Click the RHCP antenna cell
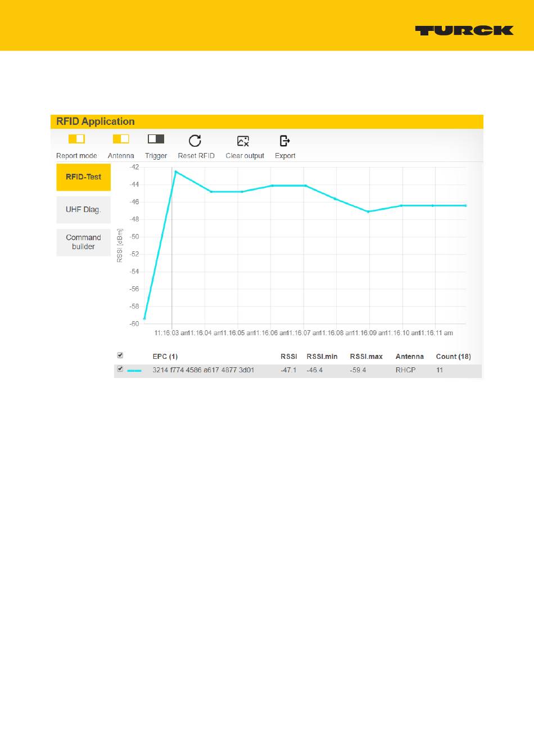The height and width of the screenshot is (756, 534). [405, 370]
